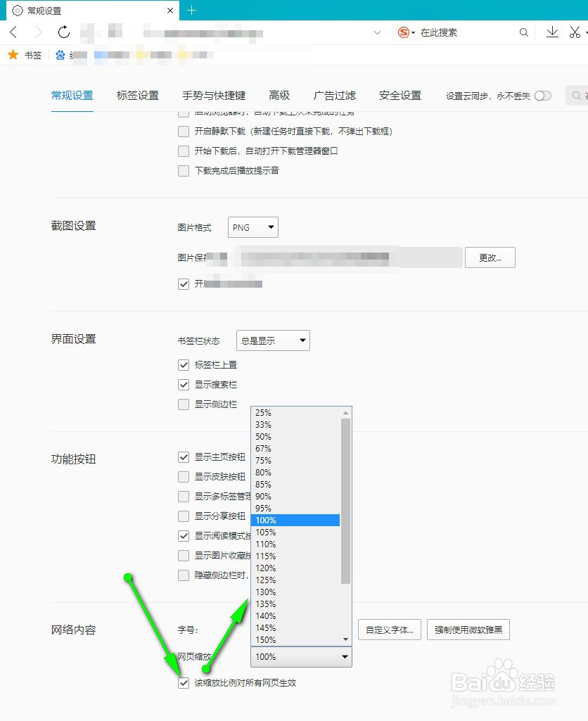588x721 pixels.
Task: Open the 图片格式 PNG dropdown
Action: coord(253,227)
